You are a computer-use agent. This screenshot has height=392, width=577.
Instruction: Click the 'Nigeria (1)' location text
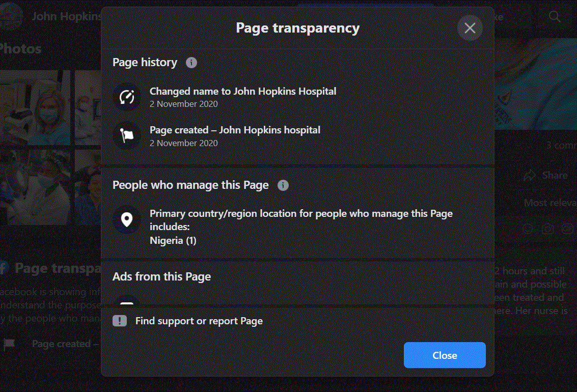[173, 240]
